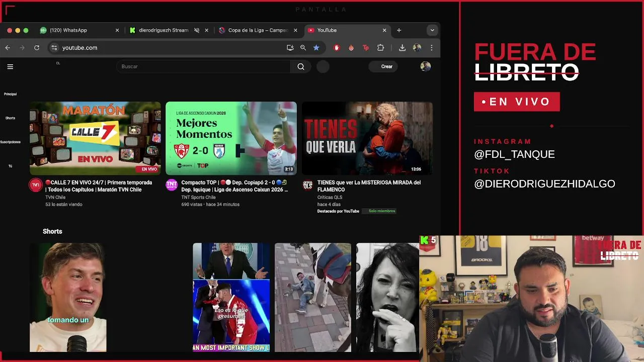Click the zoom magnifier icon in address bar

click(303, 48)
